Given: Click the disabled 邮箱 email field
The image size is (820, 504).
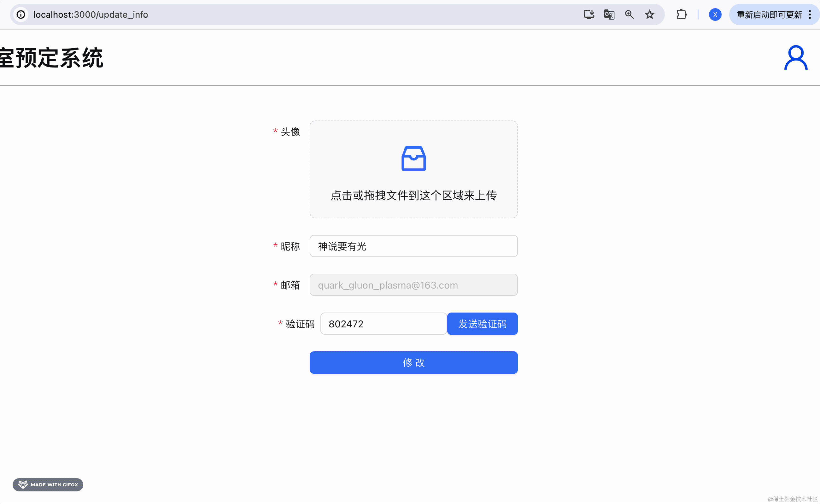Looking at the screenshot, I should [413, 285].
